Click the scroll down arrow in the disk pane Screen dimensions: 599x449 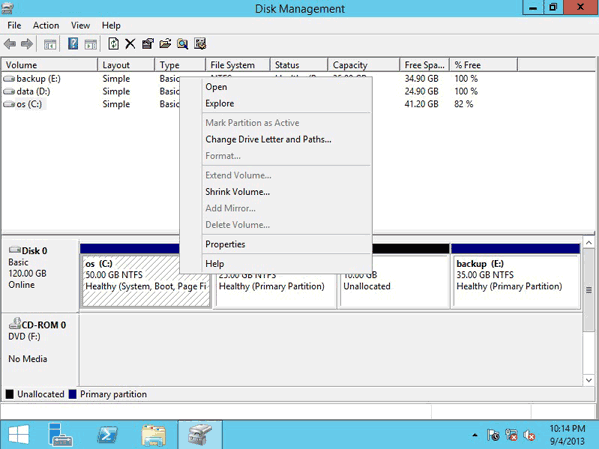point(589,380)
